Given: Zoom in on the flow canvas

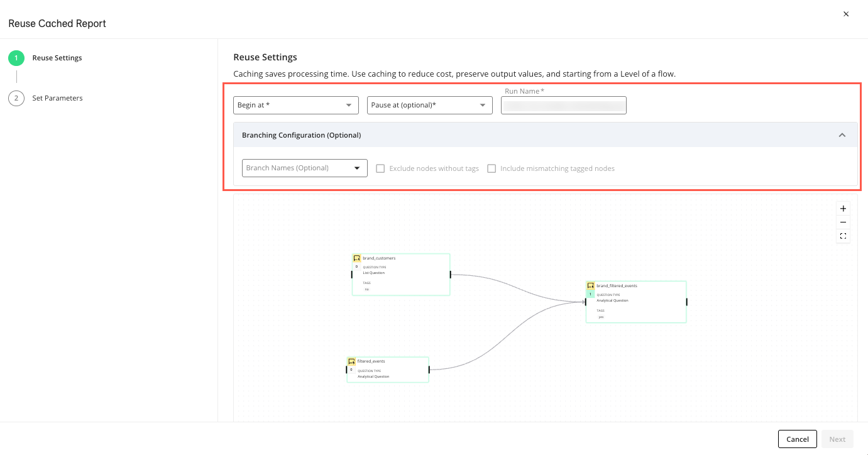Looking at the screenshot, I should point(843,208).
